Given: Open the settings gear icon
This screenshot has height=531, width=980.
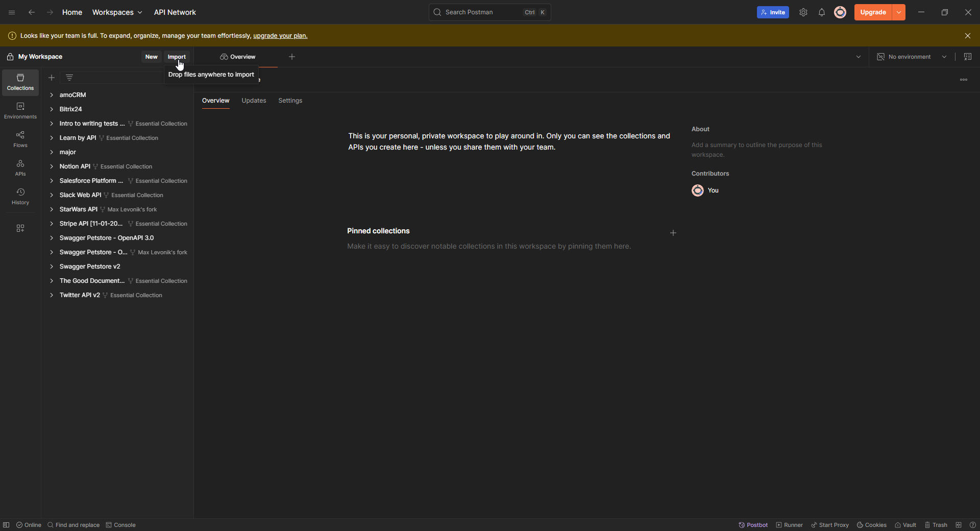Looking at the screenshot, I should pyautogui.click(x=803, y=12).
